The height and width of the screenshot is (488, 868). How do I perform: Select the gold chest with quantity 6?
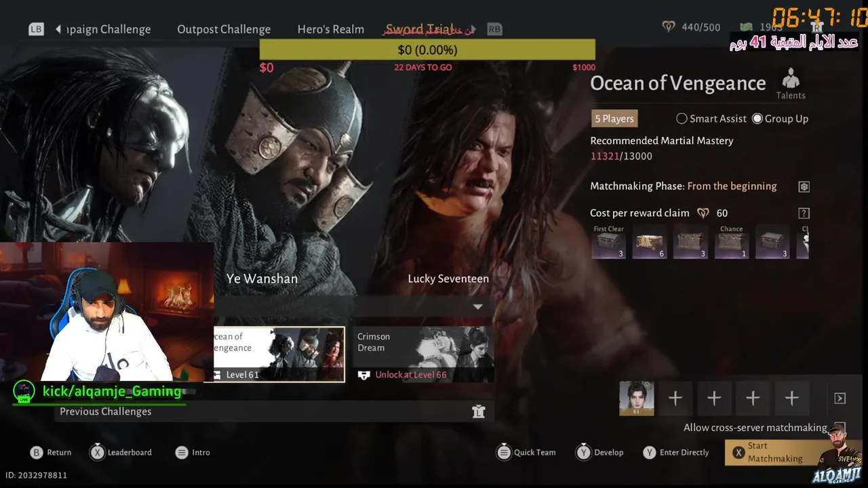[650, 242]
